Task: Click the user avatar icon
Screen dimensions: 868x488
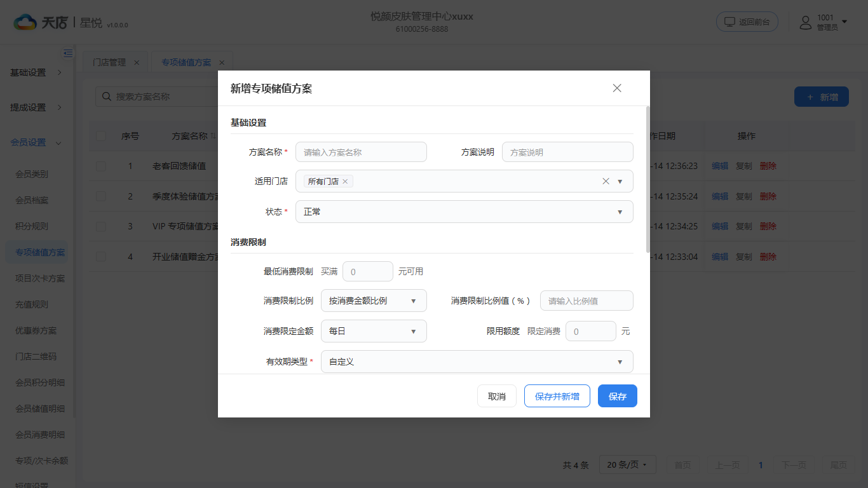Action: (806, 22)
